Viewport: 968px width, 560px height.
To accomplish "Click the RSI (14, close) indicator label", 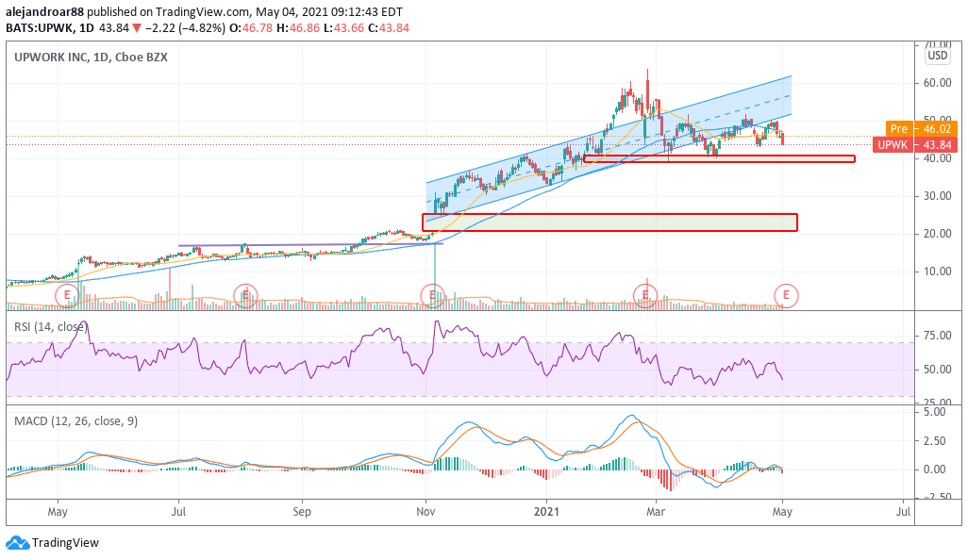I will pos(51,327).
